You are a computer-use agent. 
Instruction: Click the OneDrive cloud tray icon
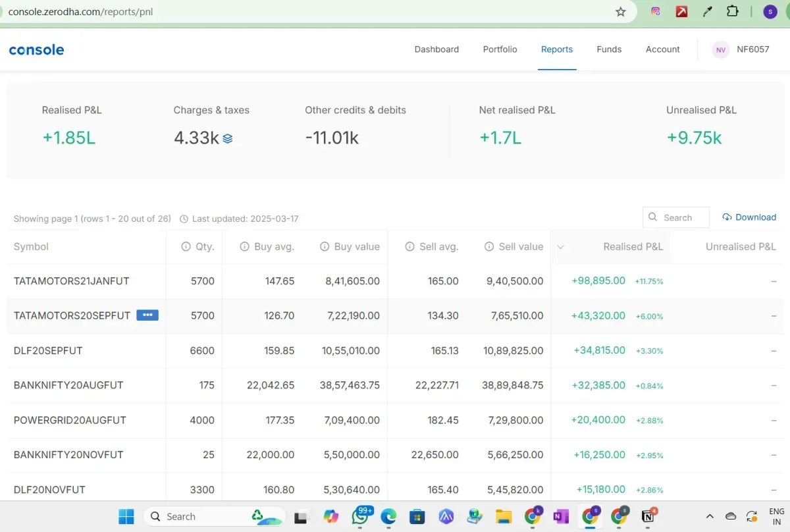[x=731, y=516]
